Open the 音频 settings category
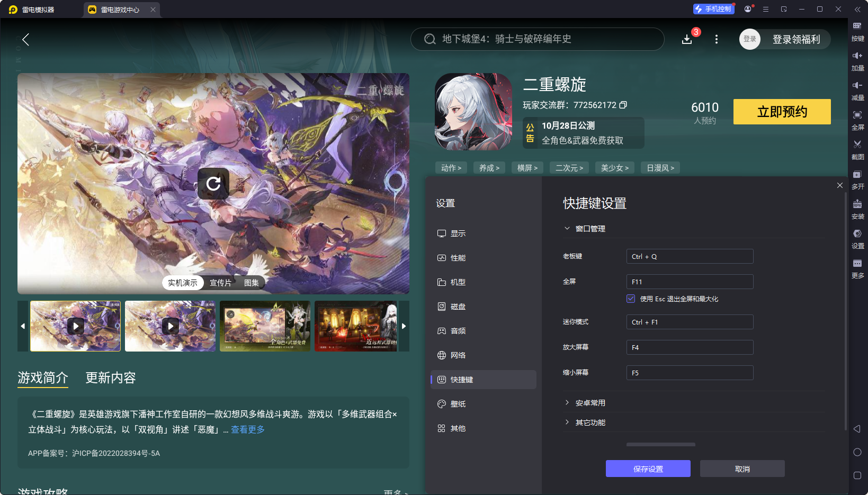The width and height of the screenshot is (868, 495). (x=484, y=331)
